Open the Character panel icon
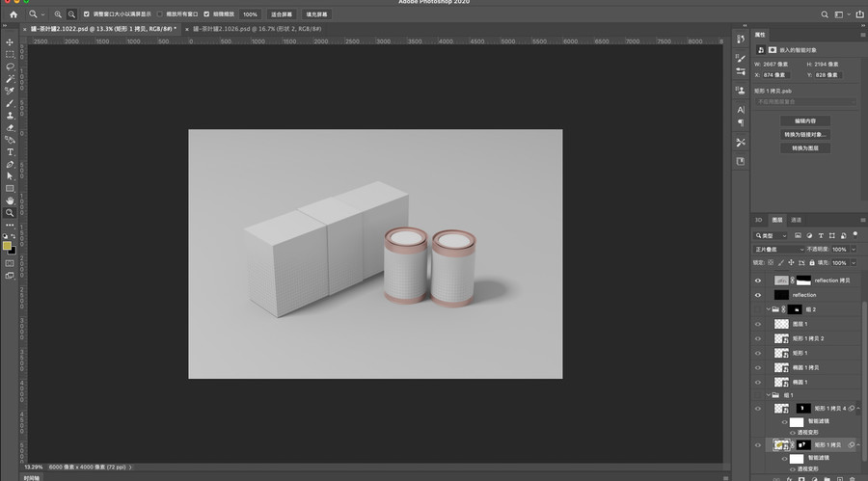This screenshot has height=481, width=868. (x=741, y=110)
